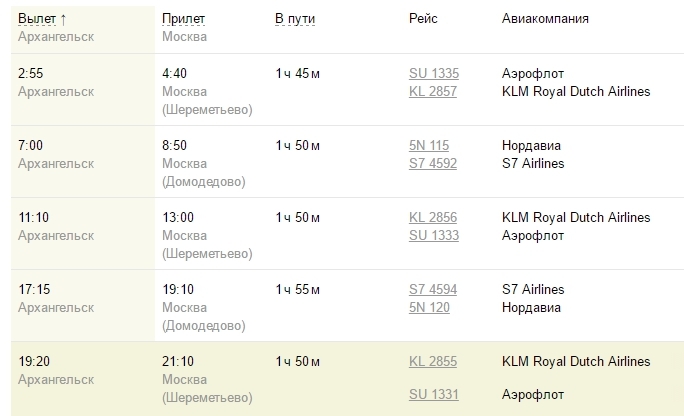The width and height of the screenshot is (684, 416).
Task: Select the 17:15 departure time cell
Action: pos(83,306)
